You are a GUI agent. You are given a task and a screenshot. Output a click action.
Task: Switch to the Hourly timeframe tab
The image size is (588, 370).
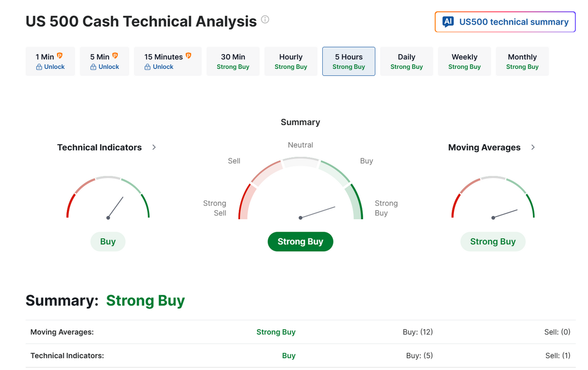click(x=291, y=61)
